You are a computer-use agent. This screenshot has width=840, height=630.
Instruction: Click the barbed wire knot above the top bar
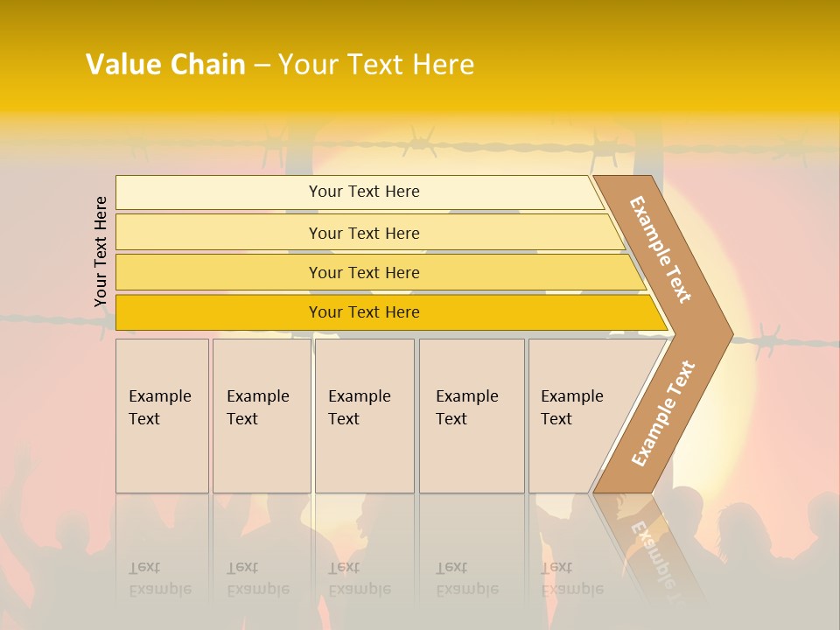click(x=419, y=142)
